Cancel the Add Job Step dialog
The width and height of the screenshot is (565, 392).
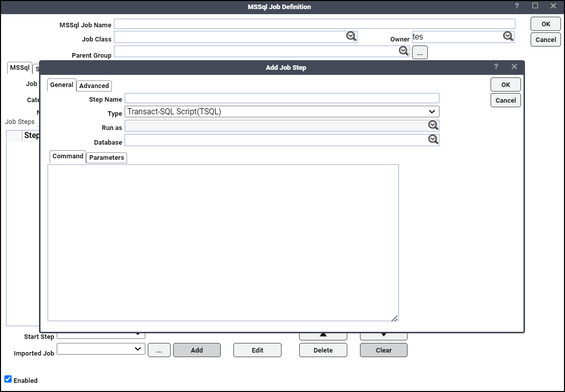click(506, 101)
